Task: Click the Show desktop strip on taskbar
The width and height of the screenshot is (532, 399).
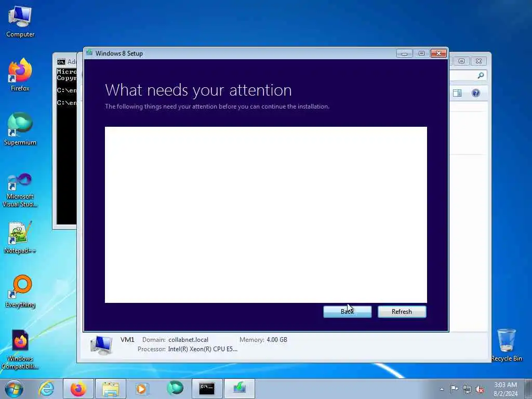Action: coord(528,389)
